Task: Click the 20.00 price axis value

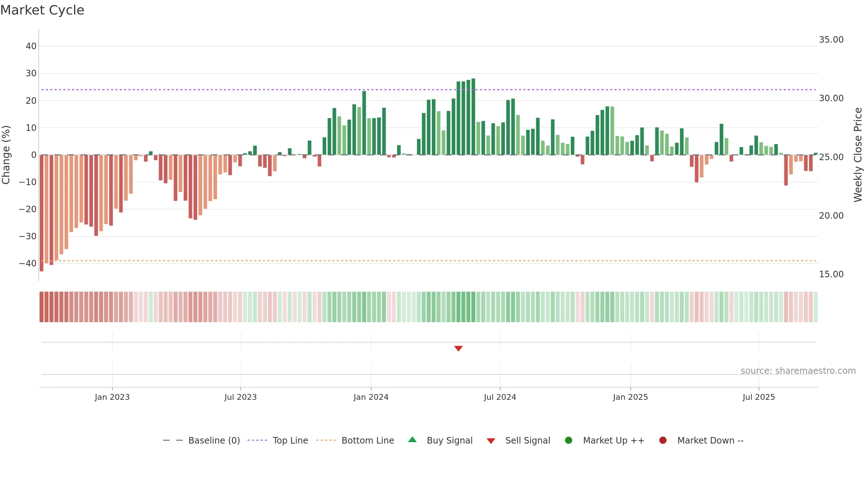Action: tap(831, 216)
